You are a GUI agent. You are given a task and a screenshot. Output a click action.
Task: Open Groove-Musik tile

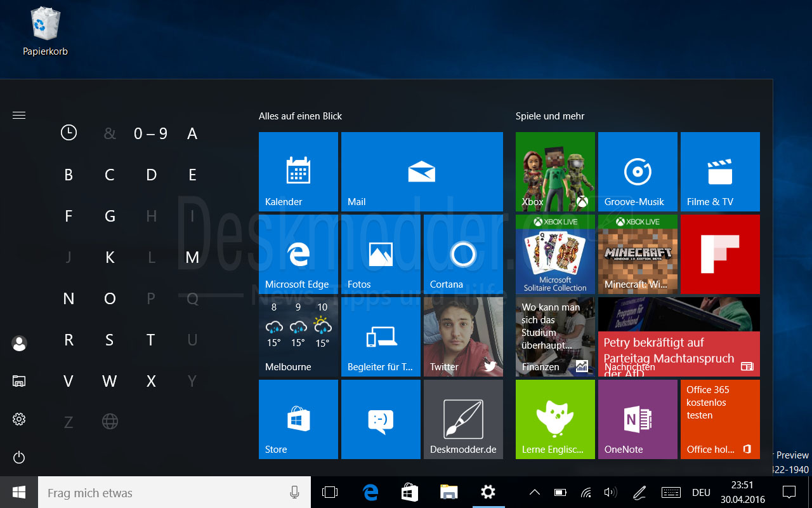(638, 171)
